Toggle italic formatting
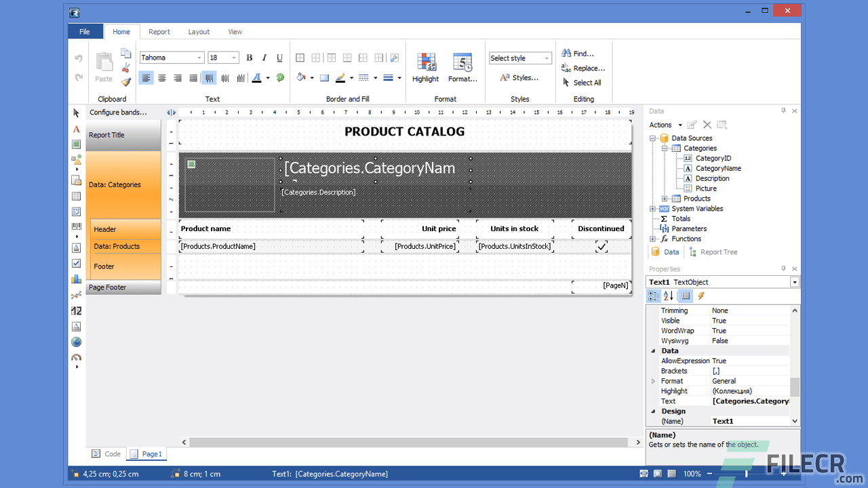This screenshot has height=488, width=868. pyautogui.click(x=264, y=58)
